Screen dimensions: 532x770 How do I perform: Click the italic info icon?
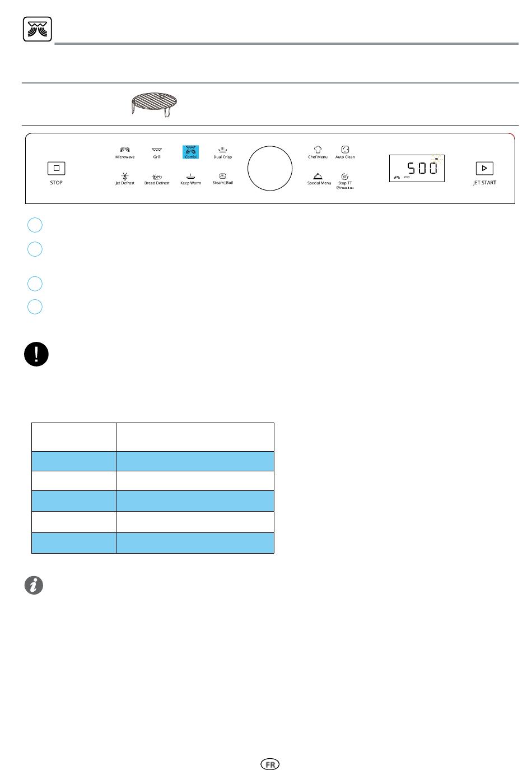tap(34, 585)
